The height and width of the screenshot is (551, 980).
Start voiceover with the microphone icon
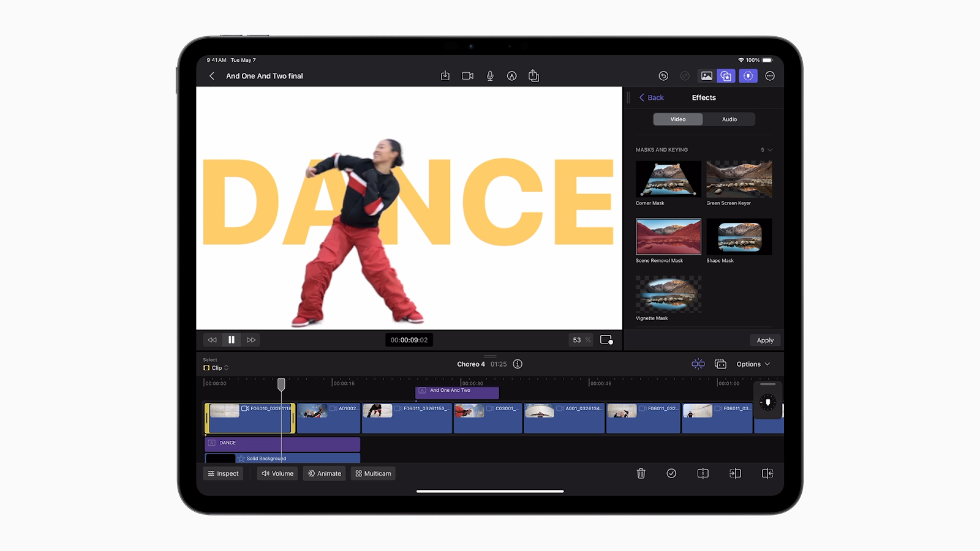click(x=490, y=76)
